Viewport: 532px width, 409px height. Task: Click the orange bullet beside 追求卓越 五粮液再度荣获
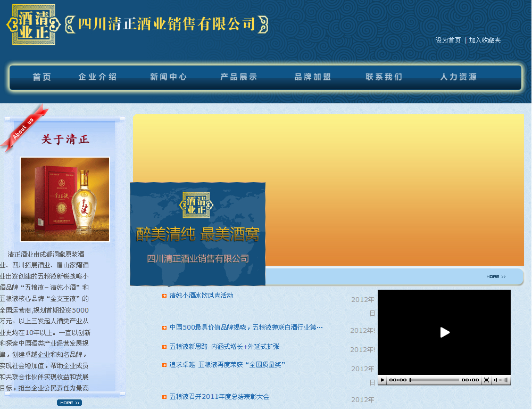(x=164, y=365)
